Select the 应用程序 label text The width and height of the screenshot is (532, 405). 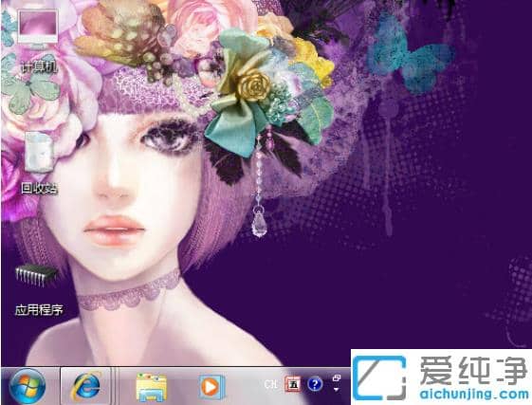tap(39, 309)
